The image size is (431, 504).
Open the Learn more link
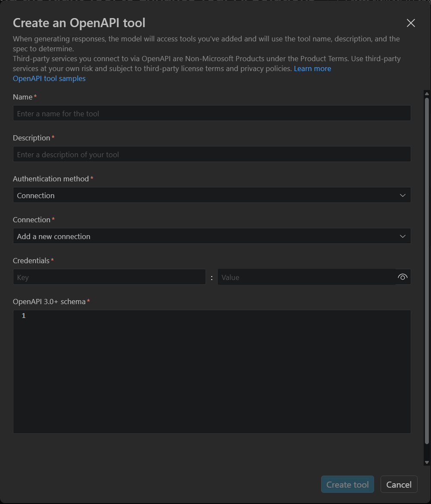pyautogui.click(x=312, y=68)
